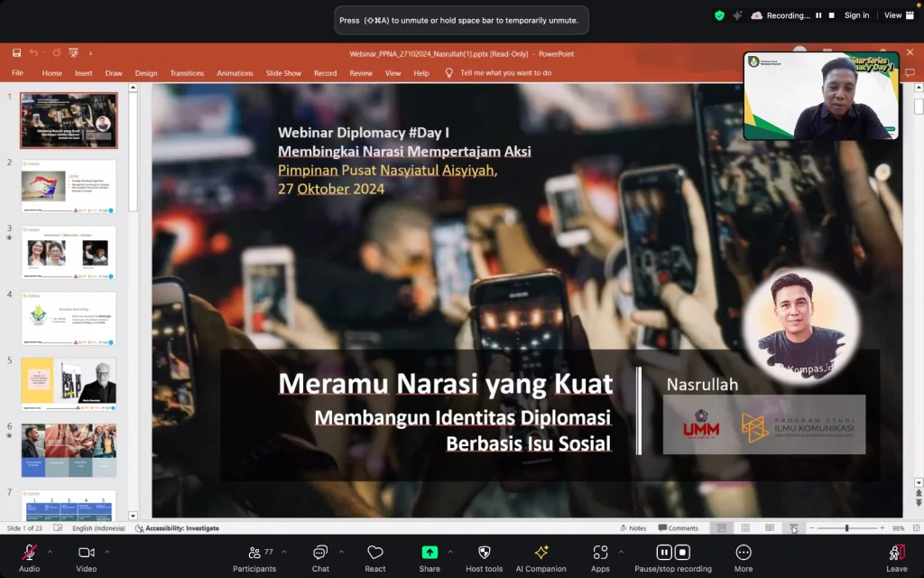924x578 pixels.
Task: Open the Slide Show ribbon tab
Action: [x=283, y=73]
